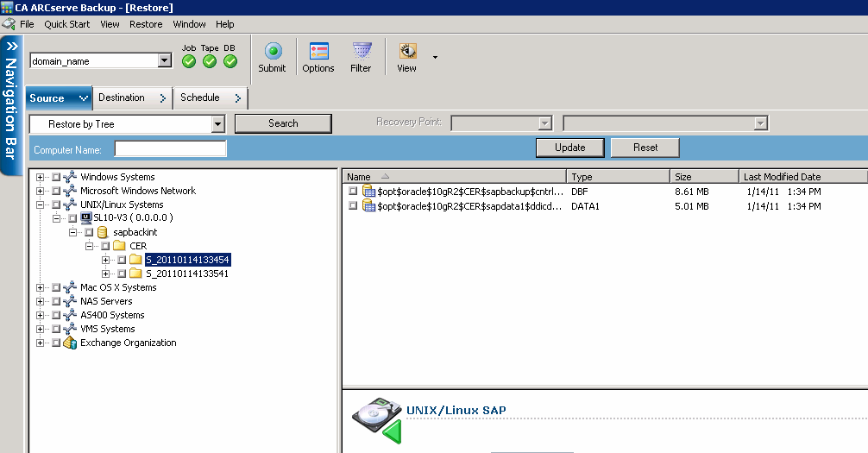
Task: Expand the Mac OS X Systems node
Action: coord(41,287)
